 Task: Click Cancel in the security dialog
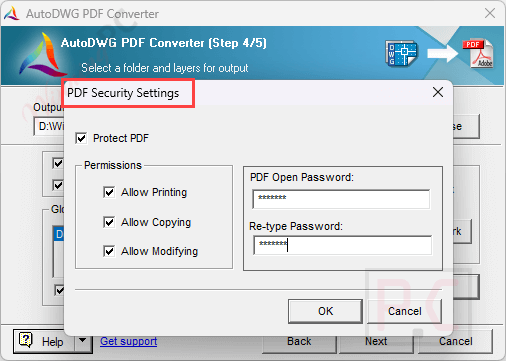pyautogui.click(x=404, y=311)
